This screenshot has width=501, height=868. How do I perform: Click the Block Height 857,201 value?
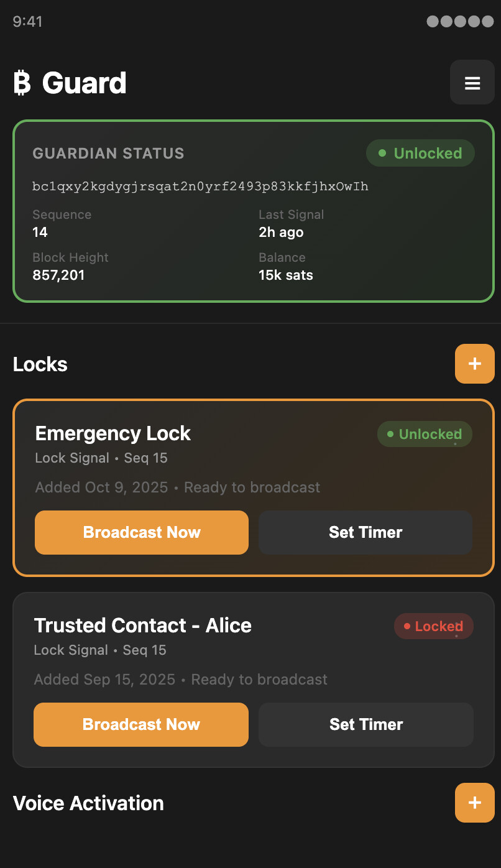pos(58,275)
